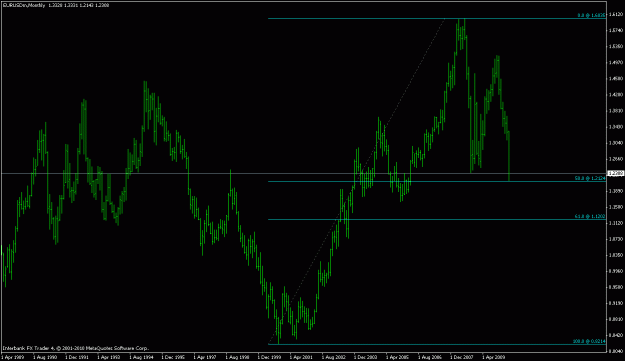Click the '1 Aug 1998' date label
Screen dimensions: 625x361
(x=237, y=357)
